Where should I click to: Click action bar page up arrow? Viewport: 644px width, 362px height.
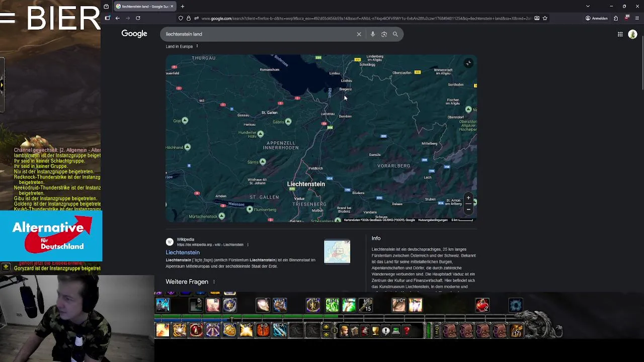pyautogui.click(x=326, y=327)
